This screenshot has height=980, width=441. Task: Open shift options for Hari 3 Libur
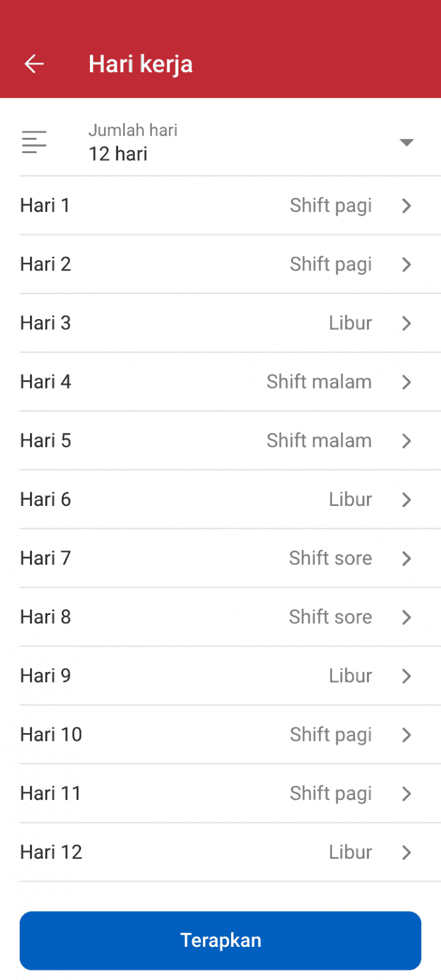coord(220,323)
